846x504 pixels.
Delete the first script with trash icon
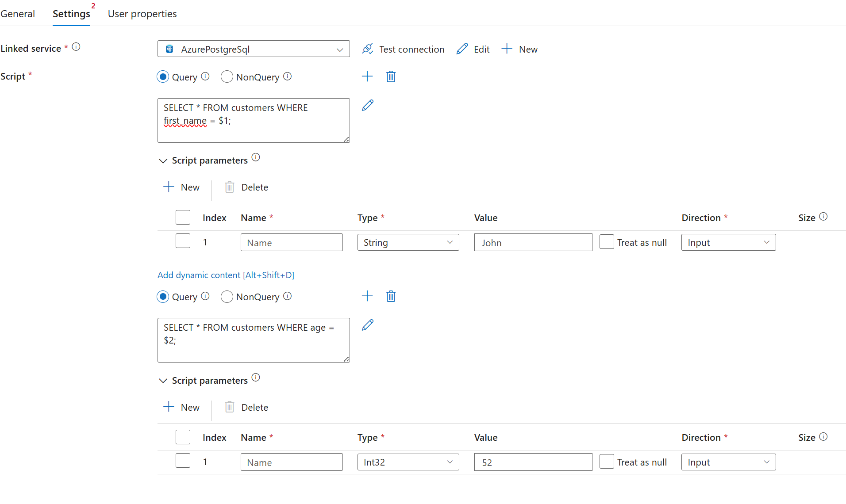[x=391, y=76]
